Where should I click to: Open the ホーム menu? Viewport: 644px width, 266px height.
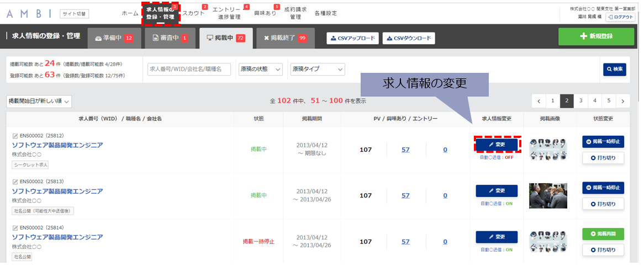[130, 13]
